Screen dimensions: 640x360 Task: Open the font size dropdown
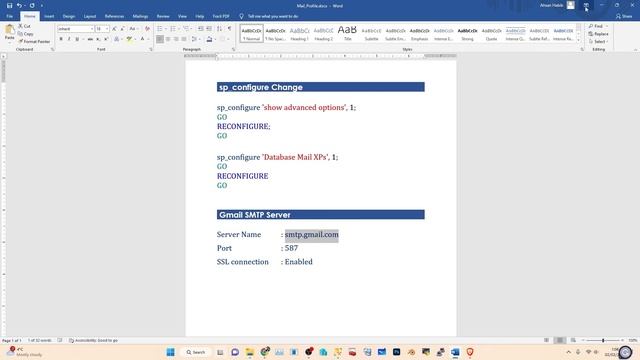(x=107, y=29)
